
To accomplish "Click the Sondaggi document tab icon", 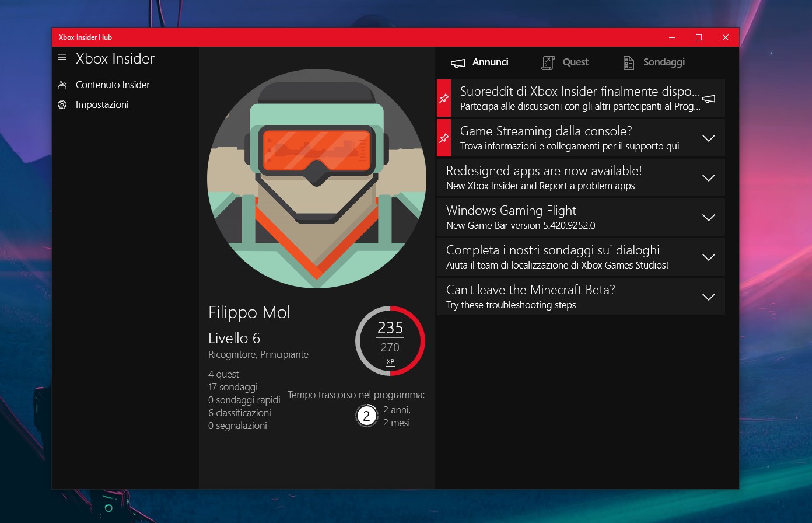I will 628,63.
